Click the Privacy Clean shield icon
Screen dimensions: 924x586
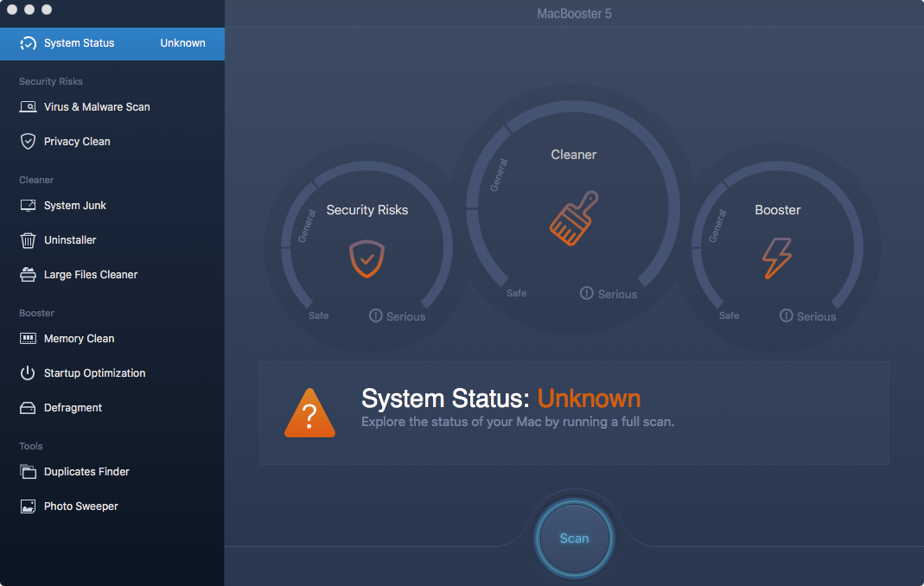coord(28,142)
